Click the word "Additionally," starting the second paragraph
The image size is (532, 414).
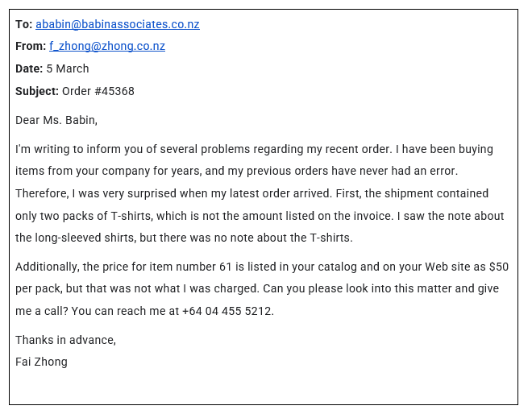(48, 266)
